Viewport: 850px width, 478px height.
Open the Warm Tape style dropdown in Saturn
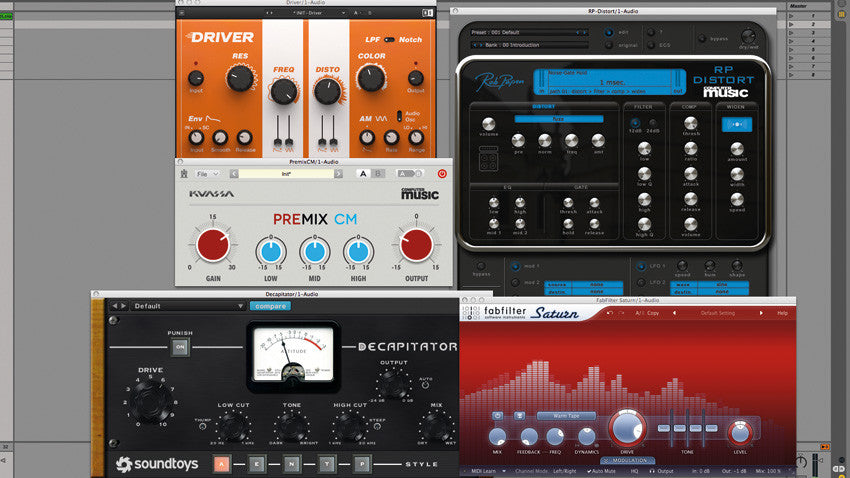coord(565,415)
